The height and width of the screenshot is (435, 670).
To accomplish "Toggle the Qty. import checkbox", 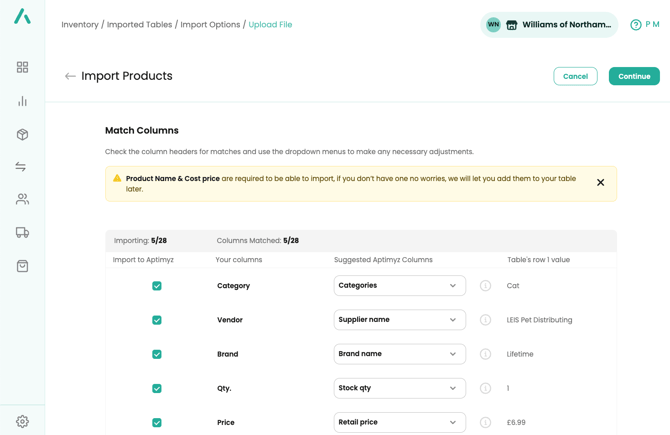I will 157,389.
